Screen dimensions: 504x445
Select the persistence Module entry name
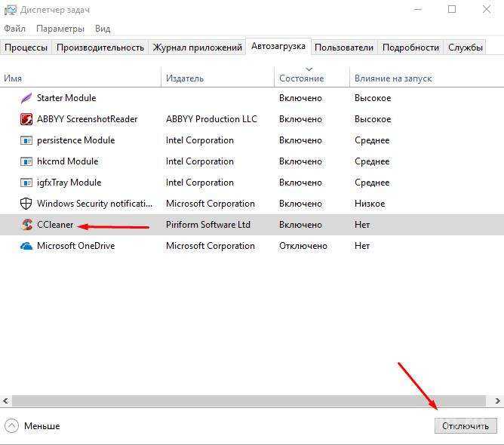pos(76,140)
